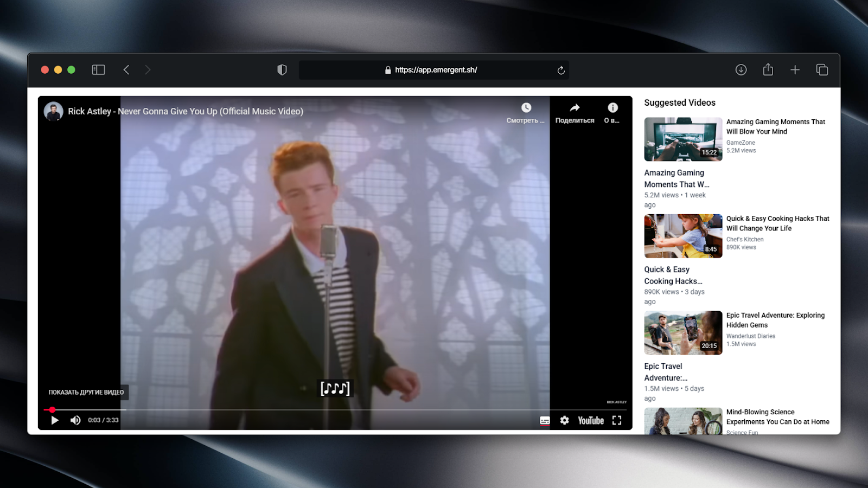Click title 'Amazing Gaming Moments That Will Blow Your Mind'
The width and height of the screenshot is (868, 488).
(x=776, y=127)
